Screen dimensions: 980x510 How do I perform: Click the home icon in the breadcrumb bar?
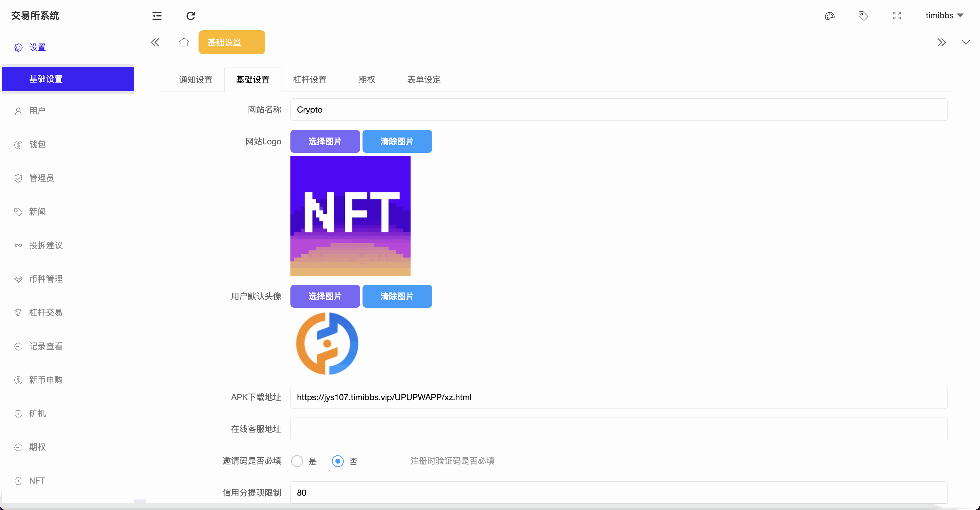tap(184, 42)
